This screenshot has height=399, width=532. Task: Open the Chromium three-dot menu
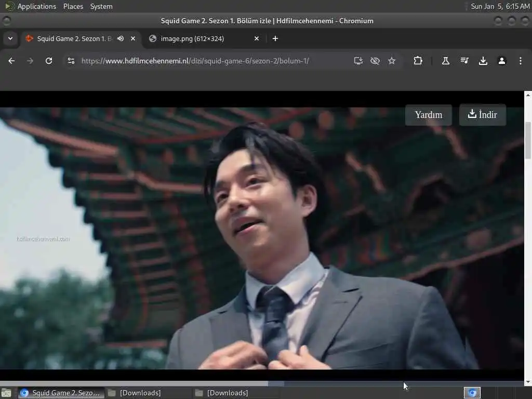click(x=521, y=61)
